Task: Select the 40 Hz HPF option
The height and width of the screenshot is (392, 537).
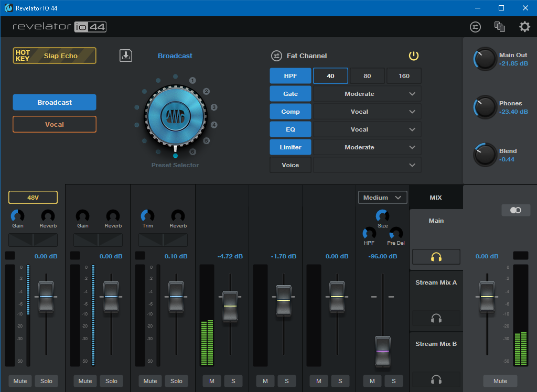Action: (x=330, y=75)
